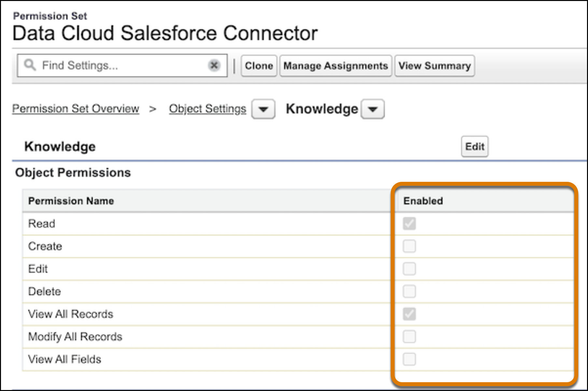Click the Permission Name column header
Screen dimensions: 588x391
pyautogui.click(x=71, y=201)
